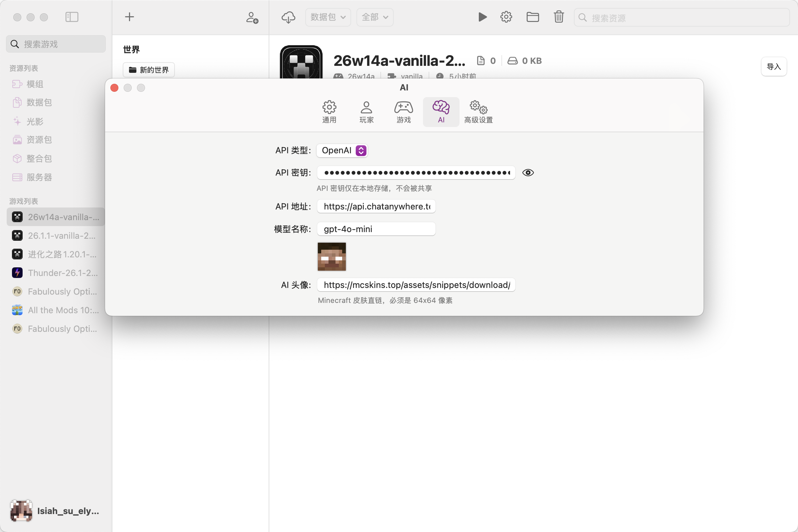798x532 pixels.
Task: Expand the 数据包 filter dropdown
Action: [x=328, y=17]
